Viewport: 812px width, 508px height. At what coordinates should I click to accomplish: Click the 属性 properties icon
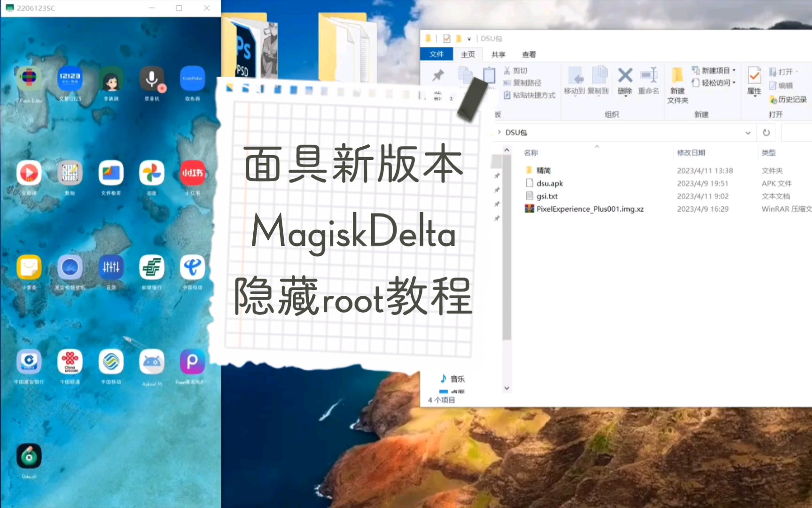pyautogui.click(x=755, y=81)
